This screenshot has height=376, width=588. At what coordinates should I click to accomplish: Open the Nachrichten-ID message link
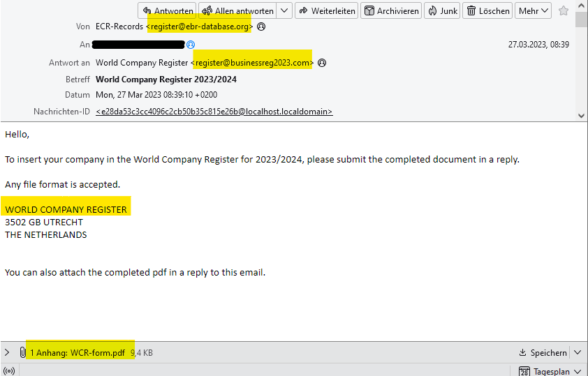tap(214, 112)
